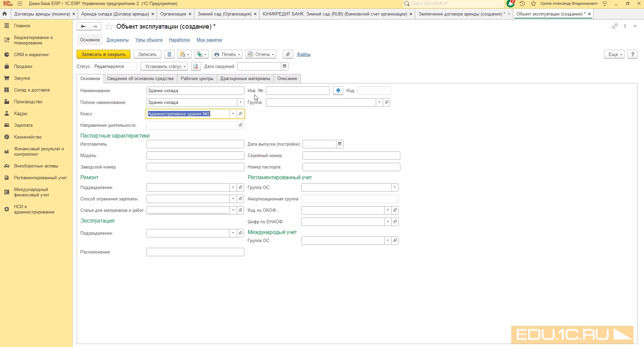The height and width of the screenshot is (347, 644).
Task: Click the blue arrow icon next to inventory number
Action: (x=338, y=91)
